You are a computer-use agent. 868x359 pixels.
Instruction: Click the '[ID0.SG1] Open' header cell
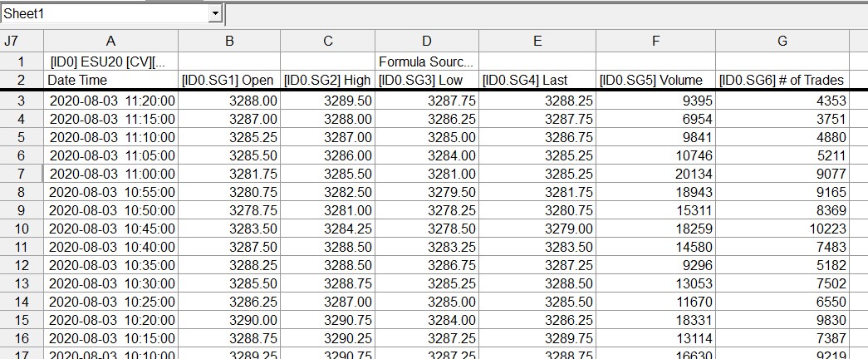(229, 80)
